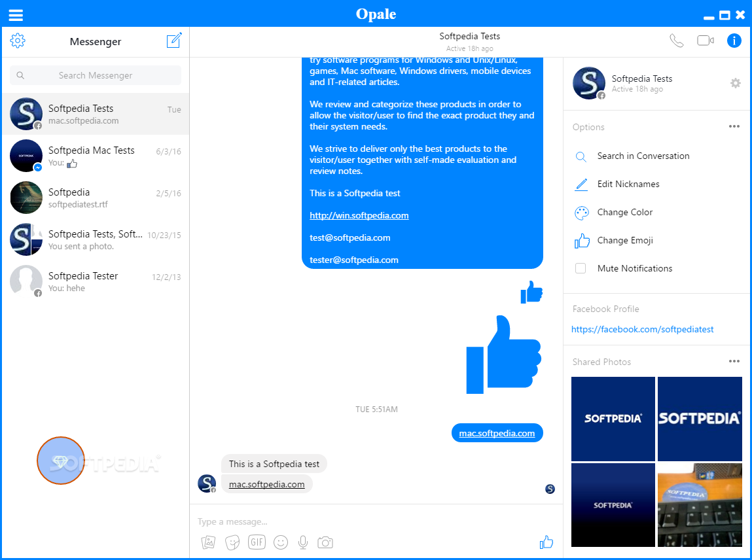
Task: Record a voice clip with microphone
Action: pyautogui.click(x=302, y=542)
